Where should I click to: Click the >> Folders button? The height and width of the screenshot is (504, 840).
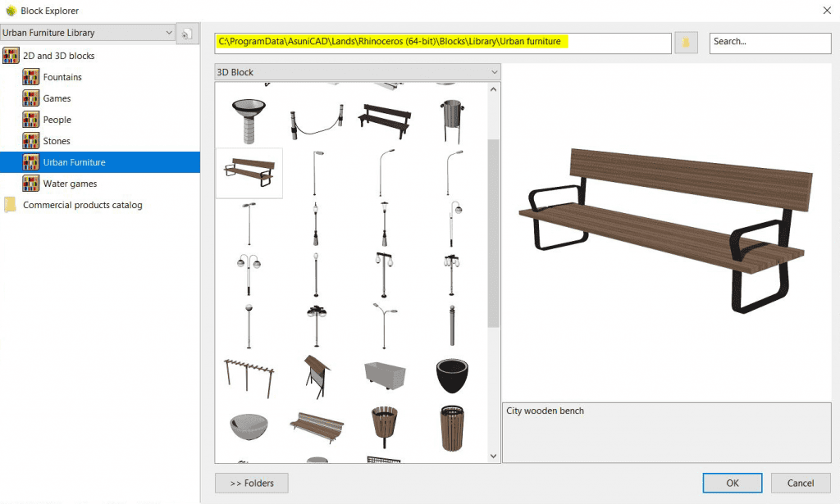[252, 484]
